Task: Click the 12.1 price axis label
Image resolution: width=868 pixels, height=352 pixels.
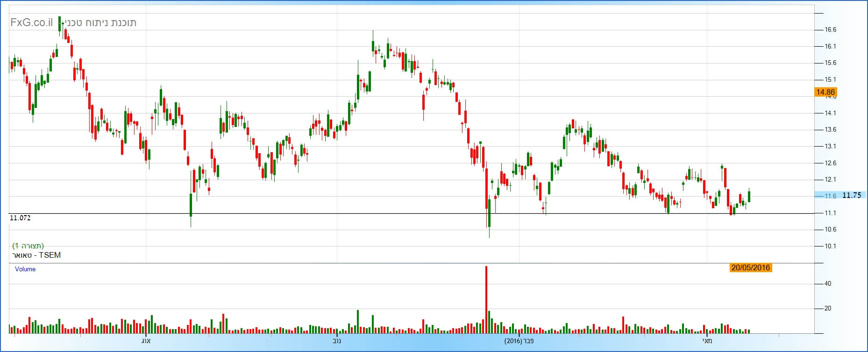Action: point(830,179)
